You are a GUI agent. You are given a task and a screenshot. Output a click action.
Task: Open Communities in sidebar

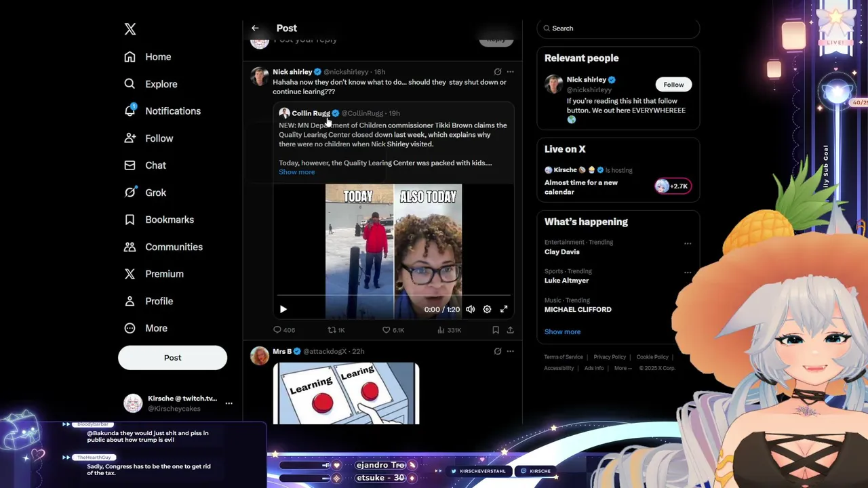click(x=174, y=247)
